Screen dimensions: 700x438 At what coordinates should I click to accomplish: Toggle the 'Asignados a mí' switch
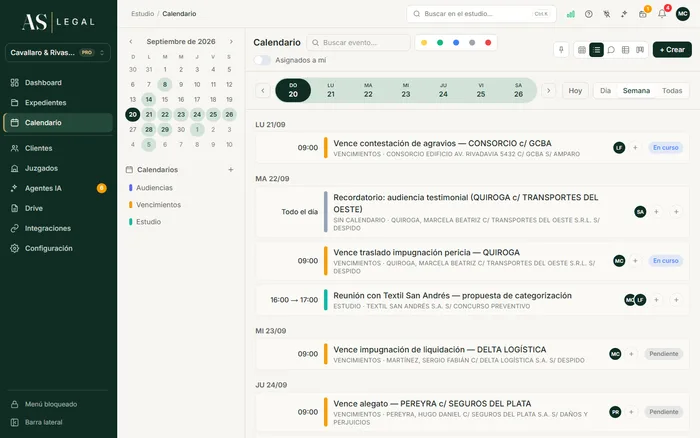[x=262, y=60]
